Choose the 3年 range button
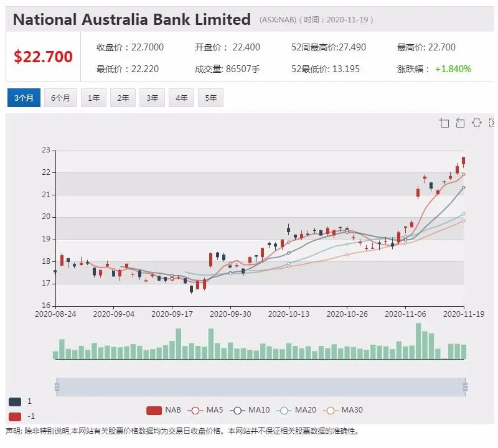Image resolution: width=498 pixels, height=448 pixels. [x=152, y=98]
